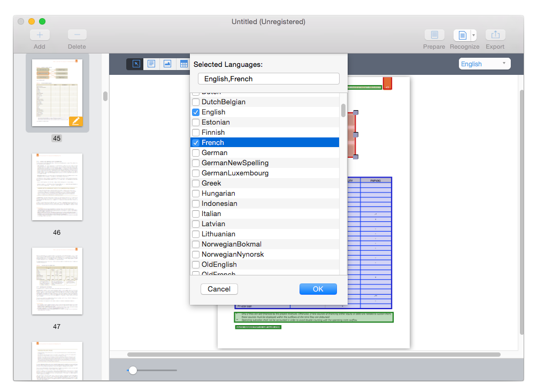
Task: Check the German checkbox
Action: [196, 153]
